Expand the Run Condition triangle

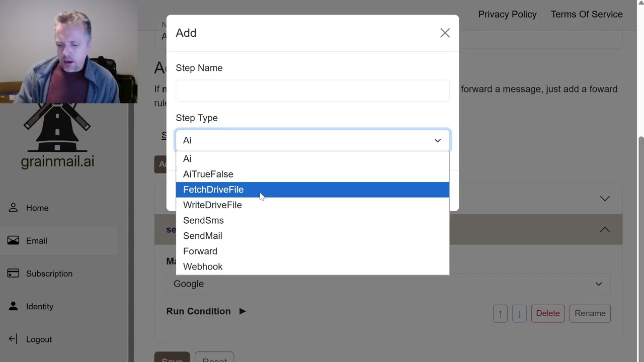tap(243, 311)
